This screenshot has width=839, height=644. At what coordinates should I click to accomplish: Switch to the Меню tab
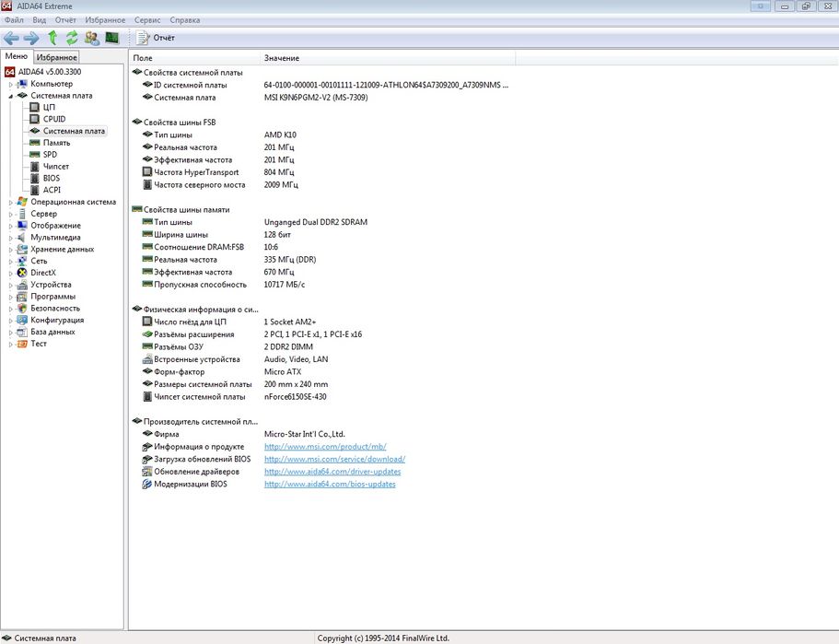point(16,56)
